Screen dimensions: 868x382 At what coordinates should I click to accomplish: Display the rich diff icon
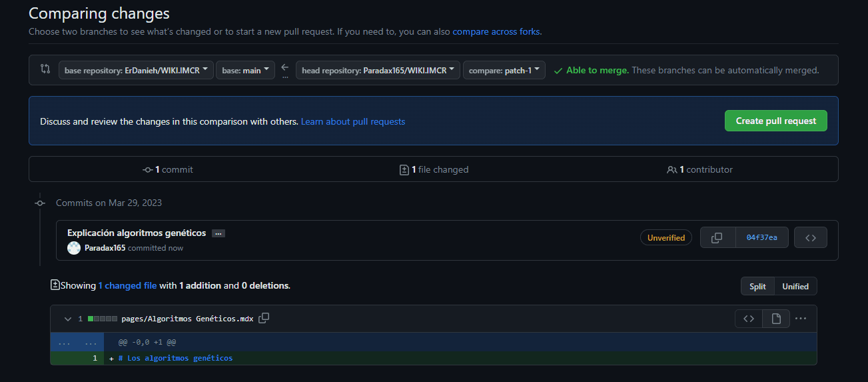pos(776,319)
